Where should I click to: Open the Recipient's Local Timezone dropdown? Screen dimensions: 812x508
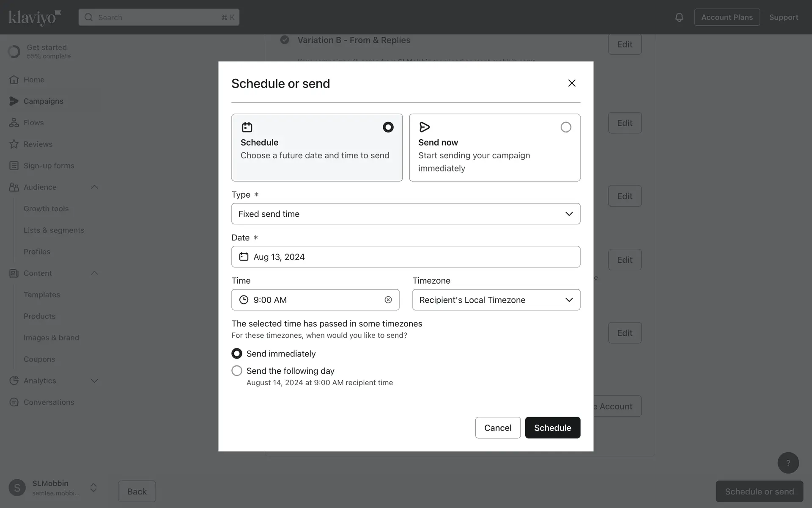click(496, 300)
